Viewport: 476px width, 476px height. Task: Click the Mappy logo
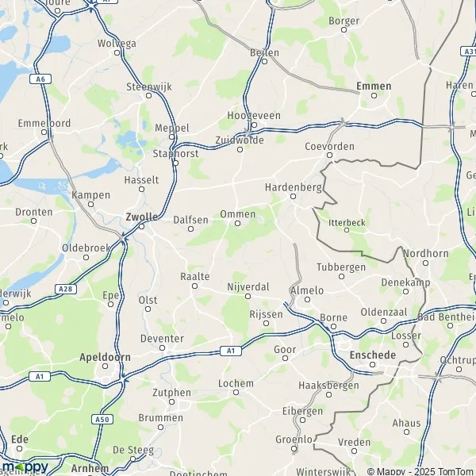[x=25, y=467]
